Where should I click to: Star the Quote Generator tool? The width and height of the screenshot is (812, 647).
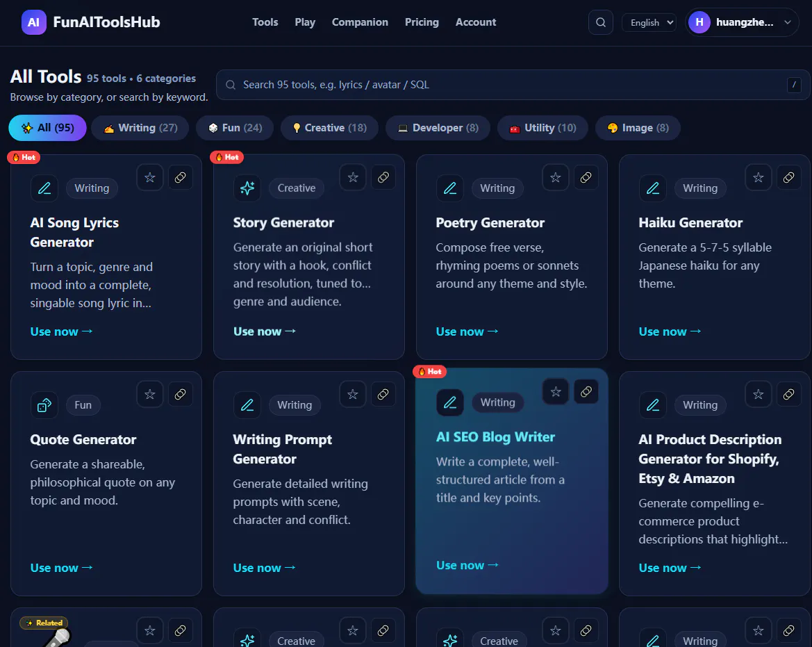150,394
